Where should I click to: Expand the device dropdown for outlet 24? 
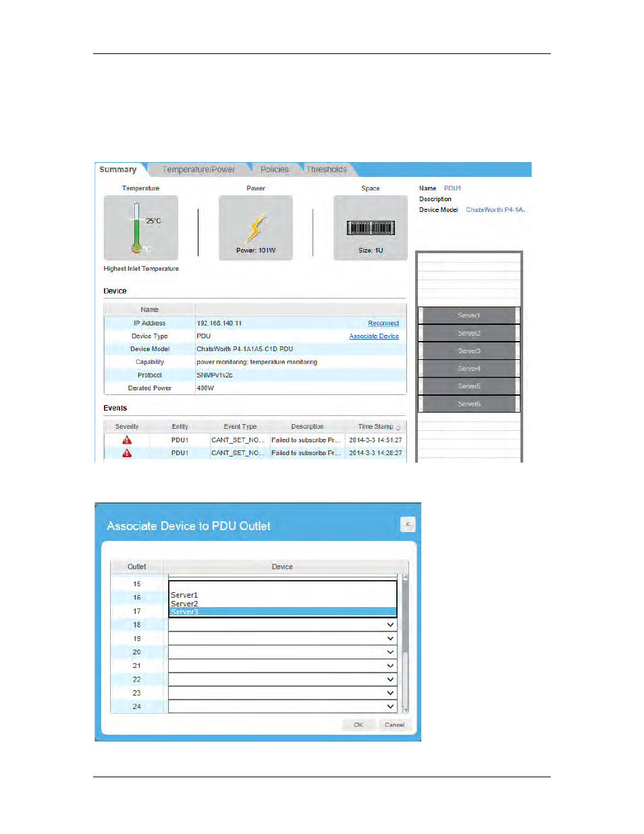tap(390, 706)
